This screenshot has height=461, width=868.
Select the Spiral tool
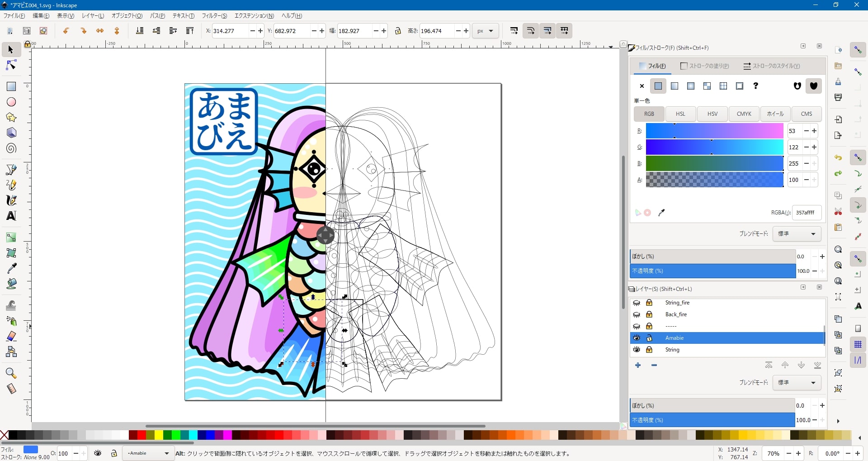(x=11, y=148)
